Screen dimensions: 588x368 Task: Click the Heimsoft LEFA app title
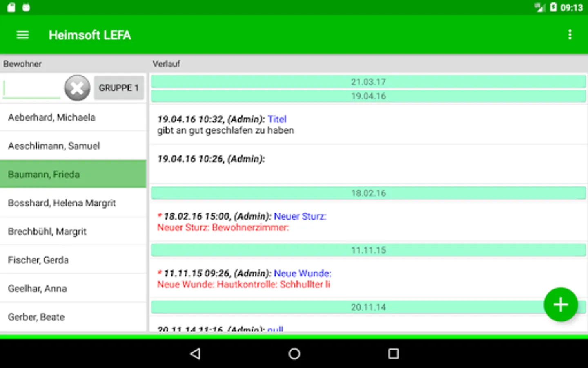pos(90,35)
